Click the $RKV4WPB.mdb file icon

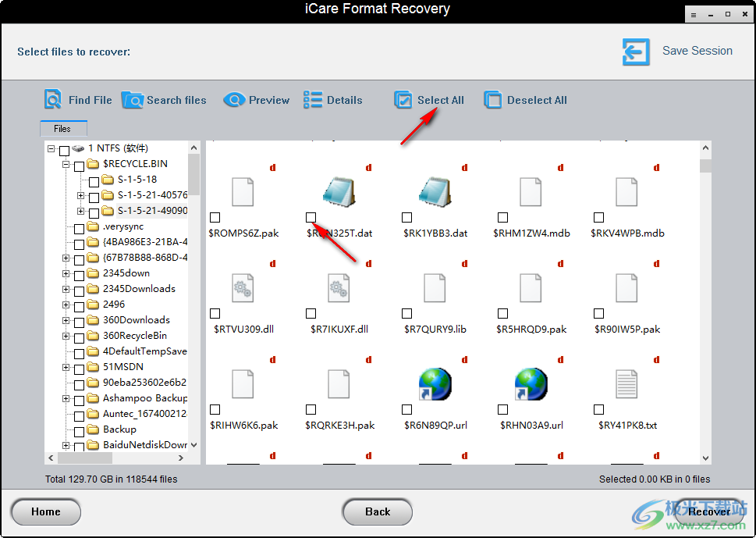click(626, 192)
